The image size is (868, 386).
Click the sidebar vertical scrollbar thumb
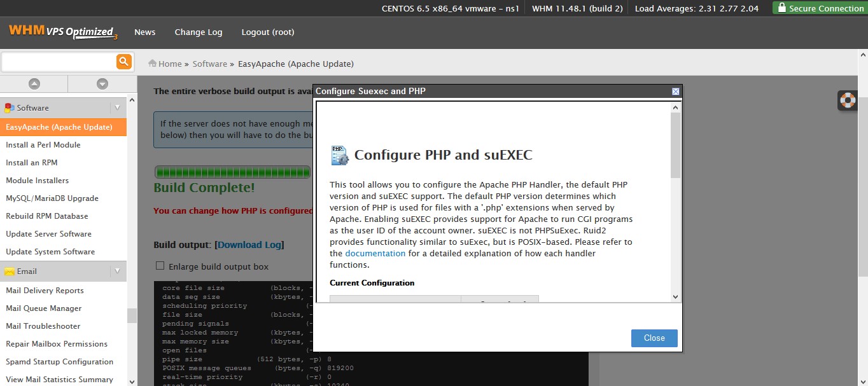(132, 316)
